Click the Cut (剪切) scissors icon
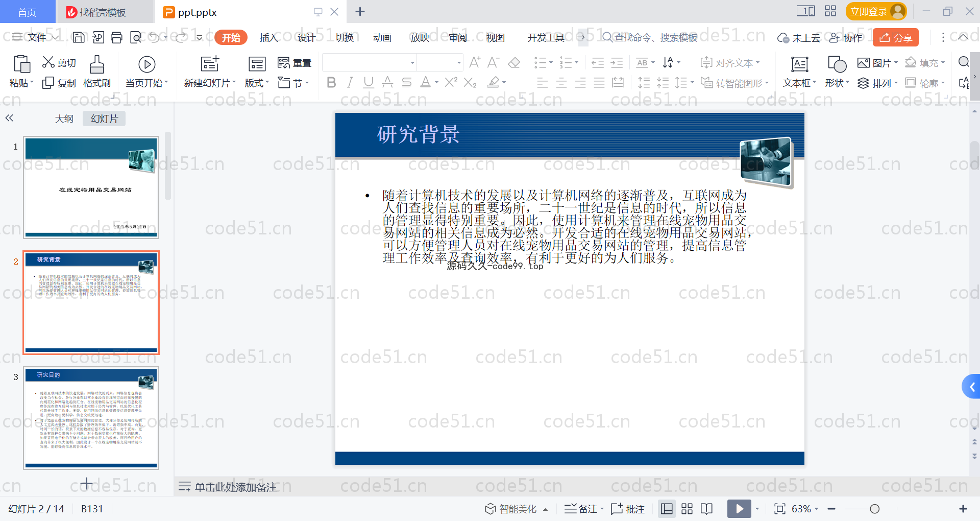The width and height of the screenshot is (980, 521). tap(48, 62)
